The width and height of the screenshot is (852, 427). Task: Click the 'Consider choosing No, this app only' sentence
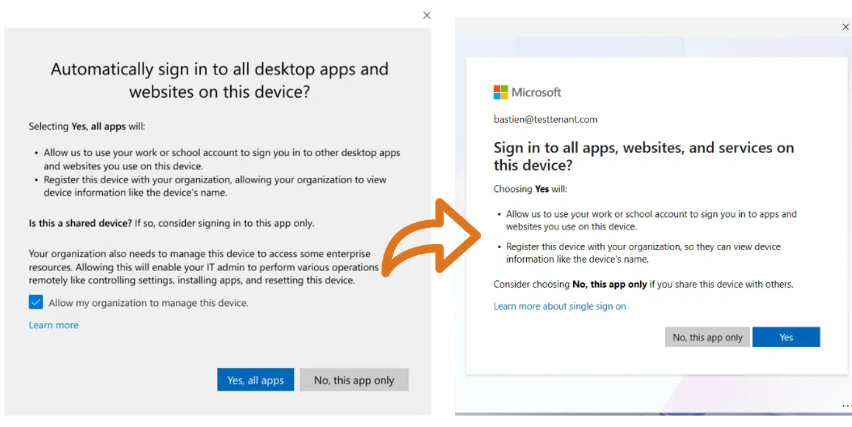[643, 284]
